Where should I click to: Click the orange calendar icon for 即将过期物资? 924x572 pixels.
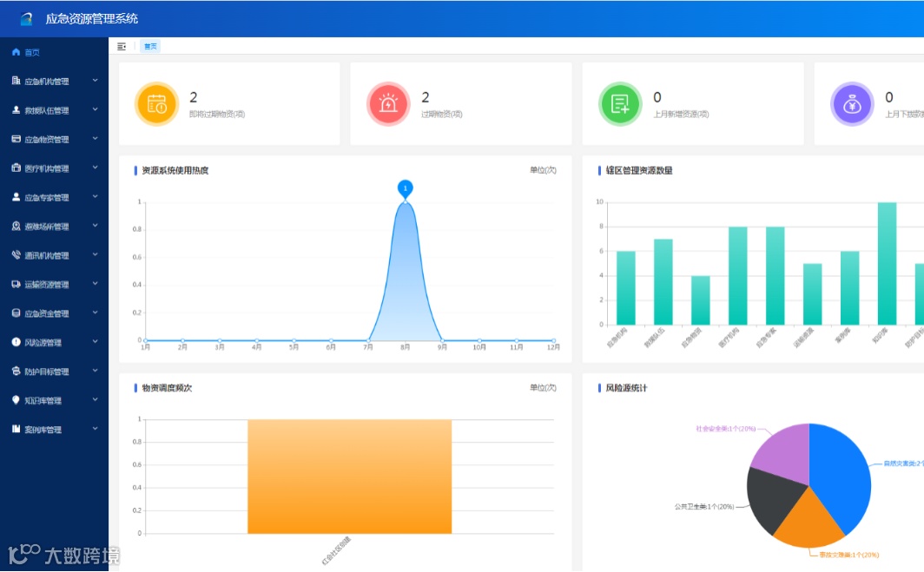click(156, 103)
